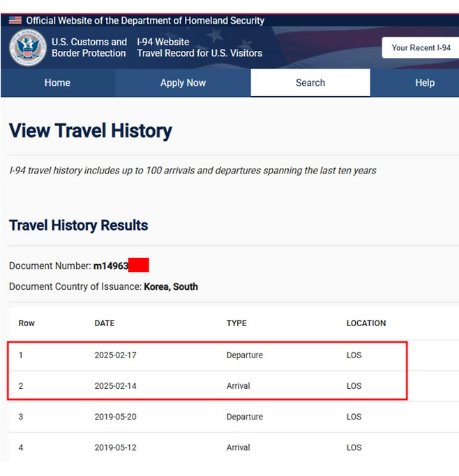Image resolution: width=459 pixels, height=476 pixels.
Task: Click U.S. Customs and Border Protection title
Action: point(89,47)
